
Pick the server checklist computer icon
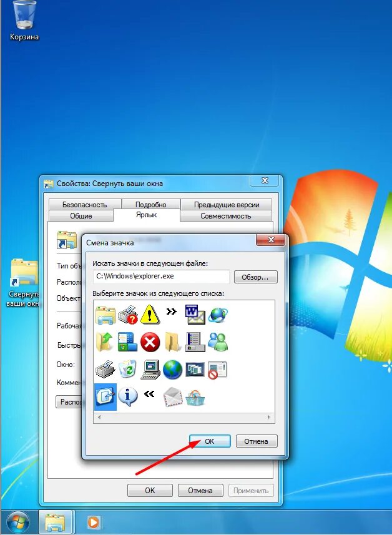[x=195, y=342]
